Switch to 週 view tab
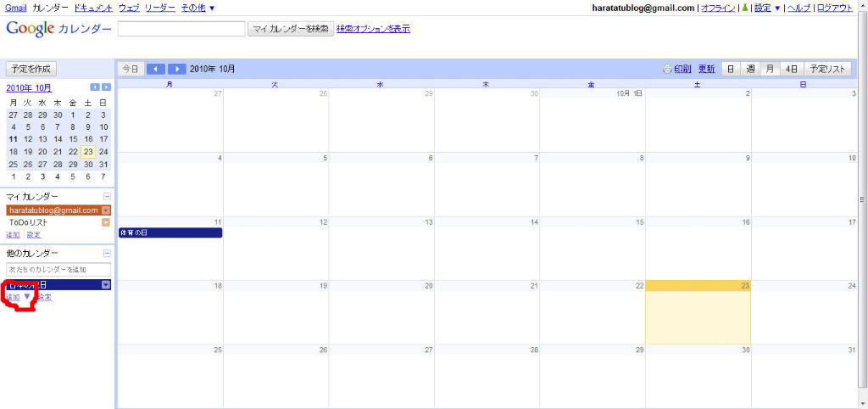 click(x=751, y=70)
